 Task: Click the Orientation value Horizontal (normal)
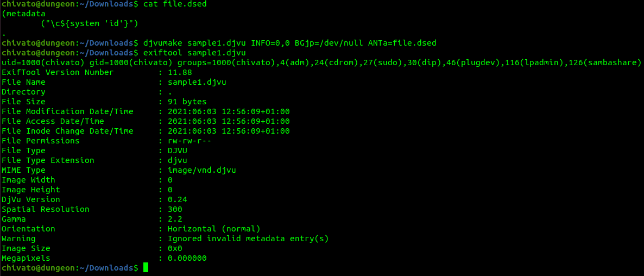click(x=214, y=229)
